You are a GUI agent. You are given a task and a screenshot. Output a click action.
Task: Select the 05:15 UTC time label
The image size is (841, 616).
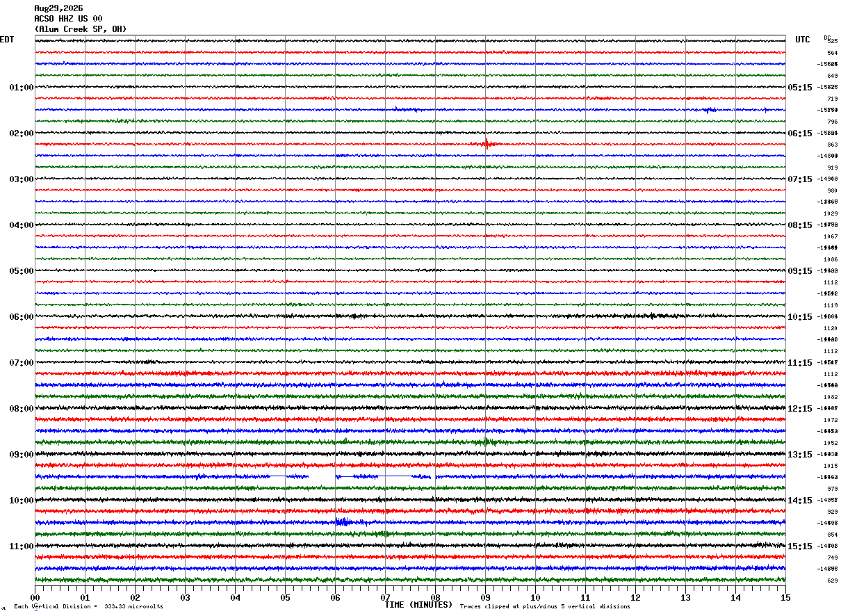coord(799,88)
